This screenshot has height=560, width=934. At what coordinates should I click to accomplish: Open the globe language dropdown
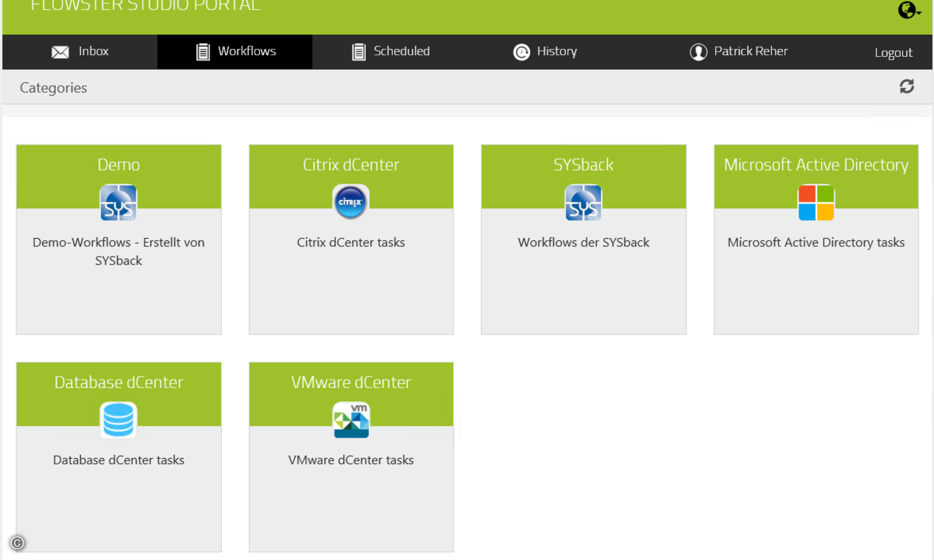click(x=909, y=10)
